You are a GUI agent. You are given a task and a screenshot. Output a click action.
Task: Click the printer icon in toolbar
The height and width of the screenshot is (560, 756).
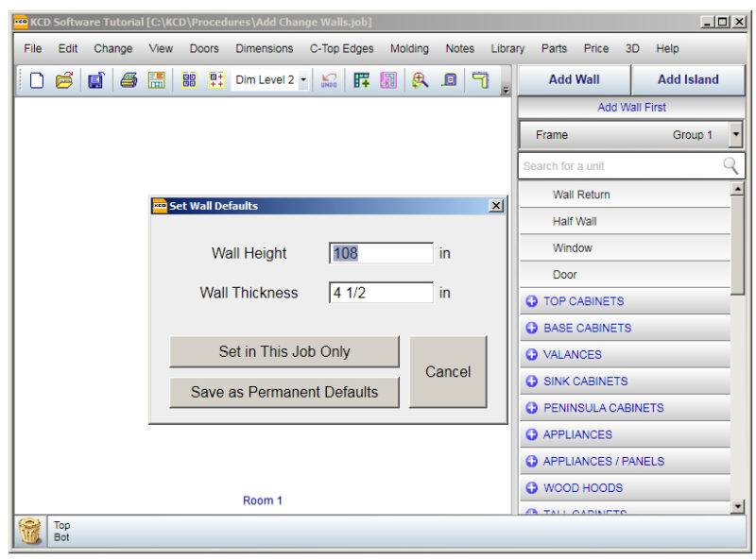tap(129, 81)
